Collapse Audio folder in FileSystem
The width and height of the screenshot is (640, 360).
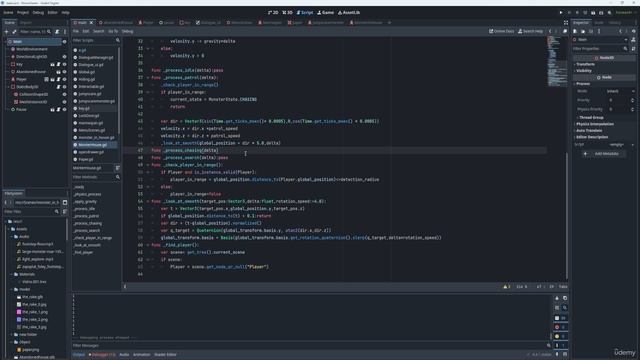coord(11,237)
